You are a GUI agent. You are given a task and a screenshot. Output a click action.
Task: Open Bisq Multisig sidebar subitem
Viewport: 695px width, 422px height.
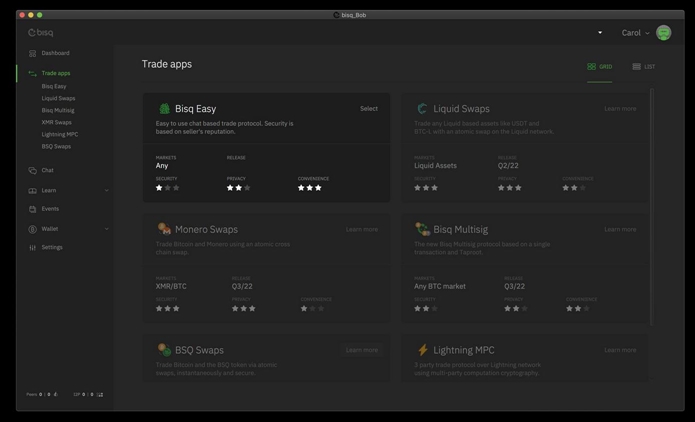tap(58, 110)
